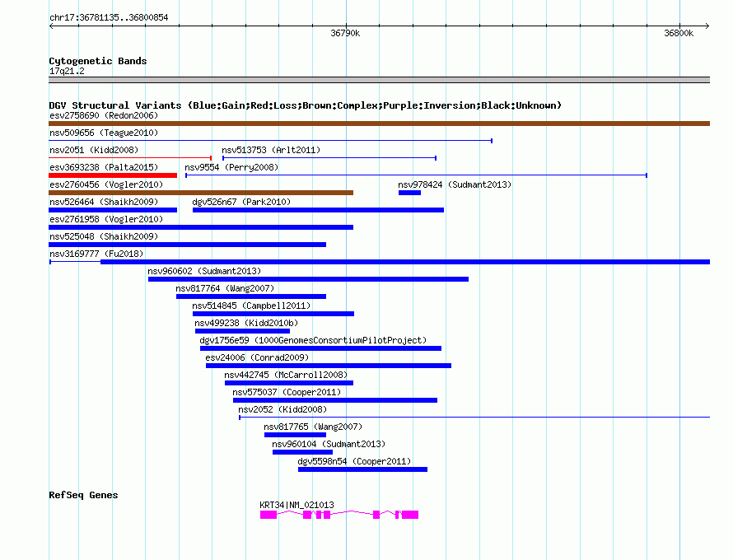Open the nsv960104 (Sudmant2013) label
This screenshot has width=733, height=560.
coord(329,444)
